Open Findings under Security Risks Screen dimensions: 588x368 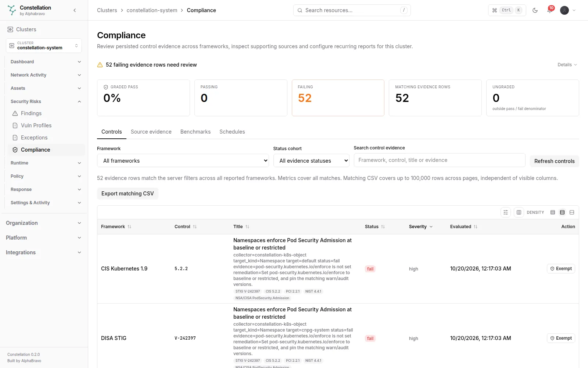[x=46, y=113]
